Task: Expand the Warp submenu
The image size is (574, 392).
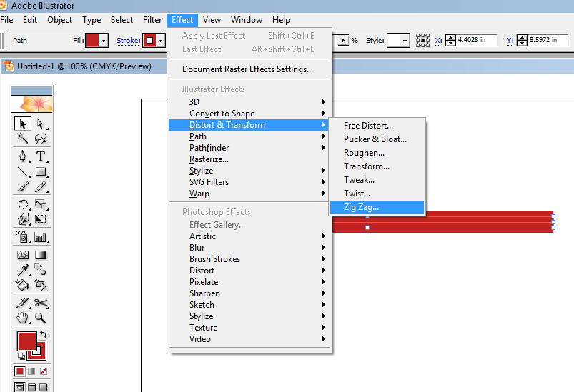Action: pyautogui.click(x=249, y=194)
